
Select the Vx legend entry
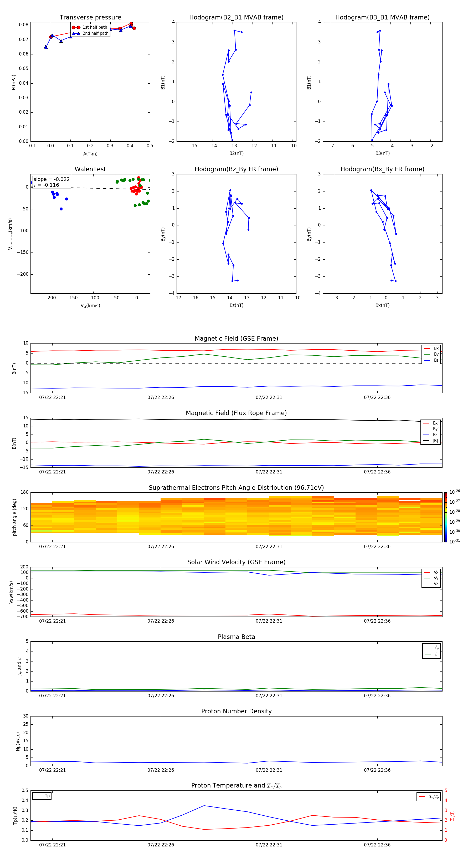click(x=431, y=573)
